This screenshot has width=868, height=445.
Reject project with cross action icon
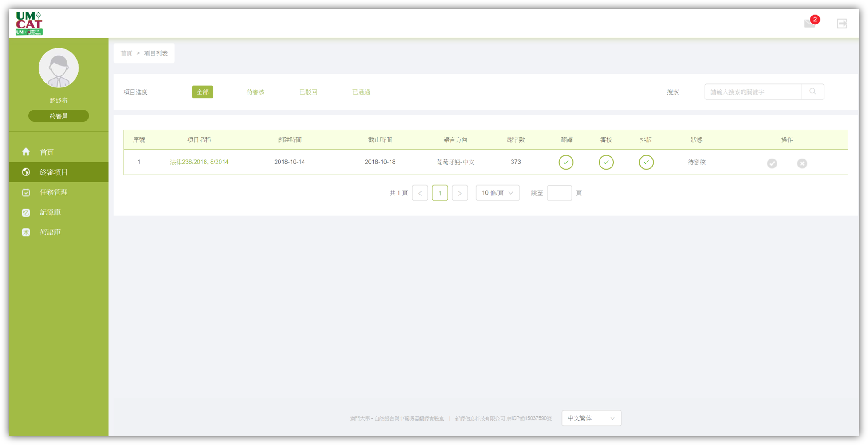click(802, 163)
